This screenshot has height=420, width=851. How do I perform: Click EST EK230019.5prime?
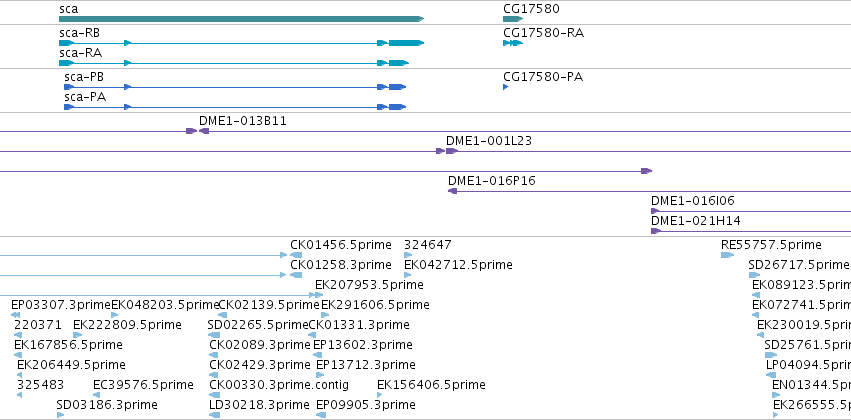(804, 325)
